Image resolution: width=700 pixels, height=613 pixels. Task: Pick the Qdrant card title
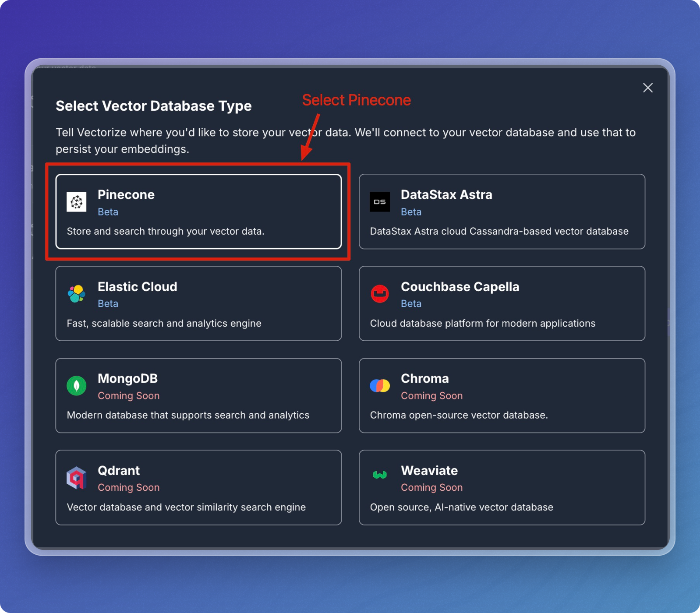click(x=119, y=470)
